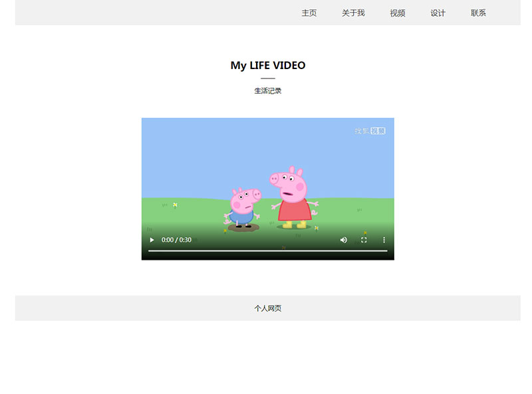Open the video's three-dot options menu
Screen dimensions: 532x394
point(384,240)
